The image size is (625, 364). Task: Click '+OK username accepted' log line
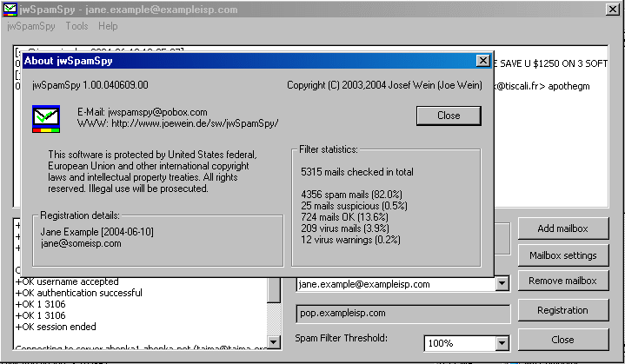67,281
